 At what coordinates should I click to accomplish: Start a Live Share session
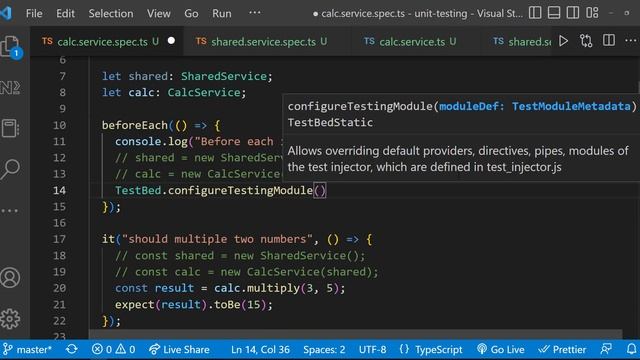pyautogui.click(x=179, y=349)
